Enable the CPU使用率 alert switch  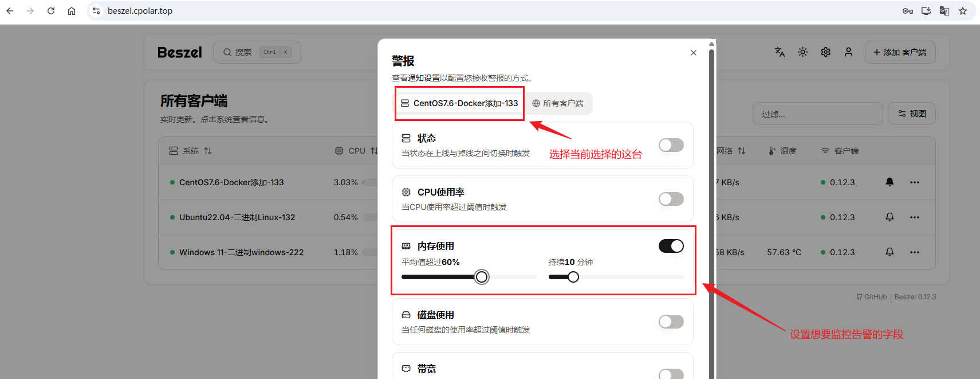(x=671, y=199)
